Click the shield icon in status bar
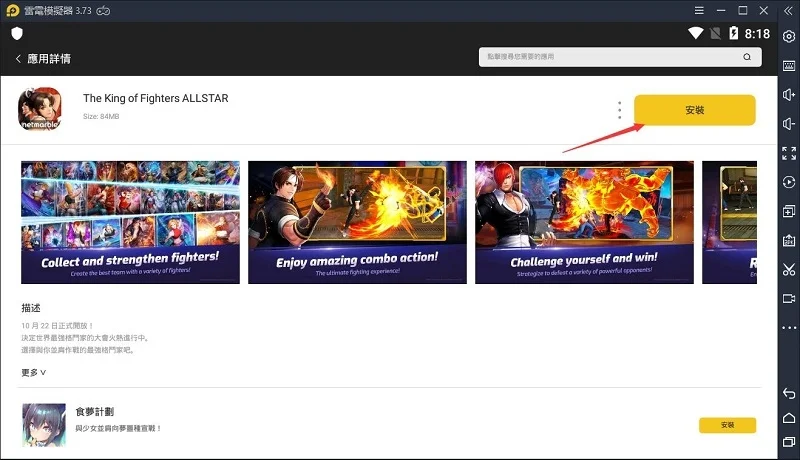 click(x=17, y=34)
